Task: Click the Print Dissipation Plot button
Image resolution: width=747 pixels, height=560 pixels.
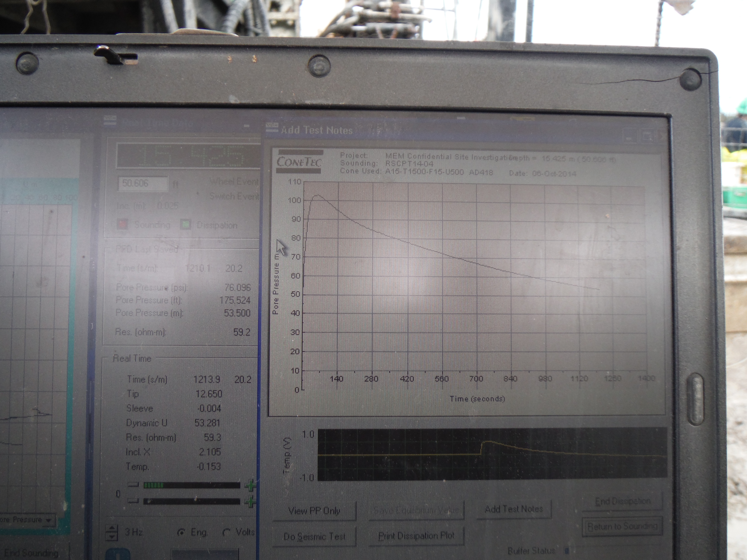Action: tap(416, 536)
